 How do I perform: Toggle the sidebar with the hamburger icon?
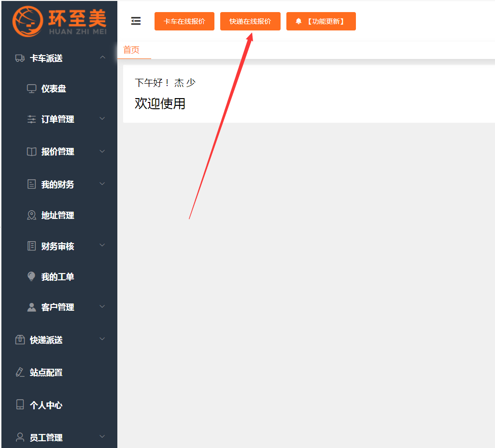pyautogui.click(x=136, y=21)
